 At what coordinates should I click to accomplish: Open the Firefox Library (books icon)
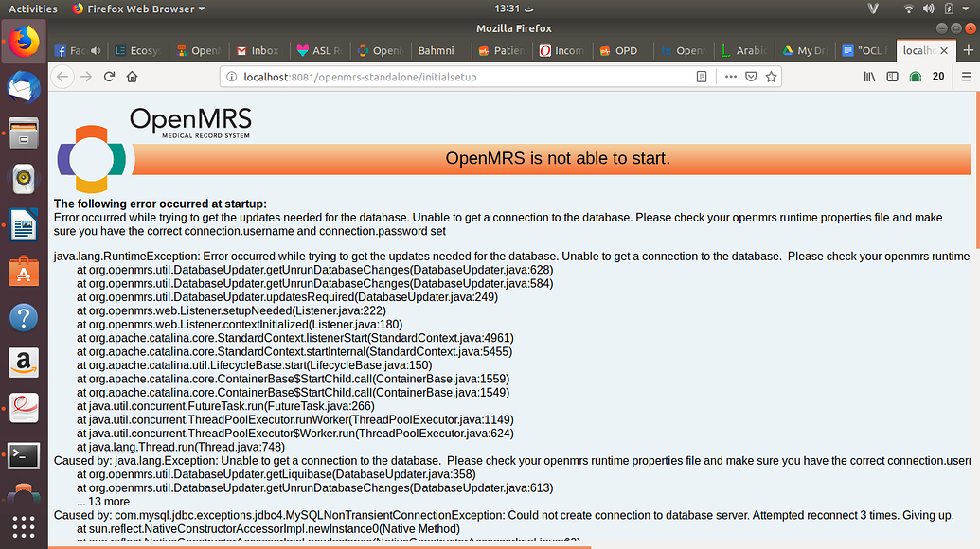coord(869,77)
